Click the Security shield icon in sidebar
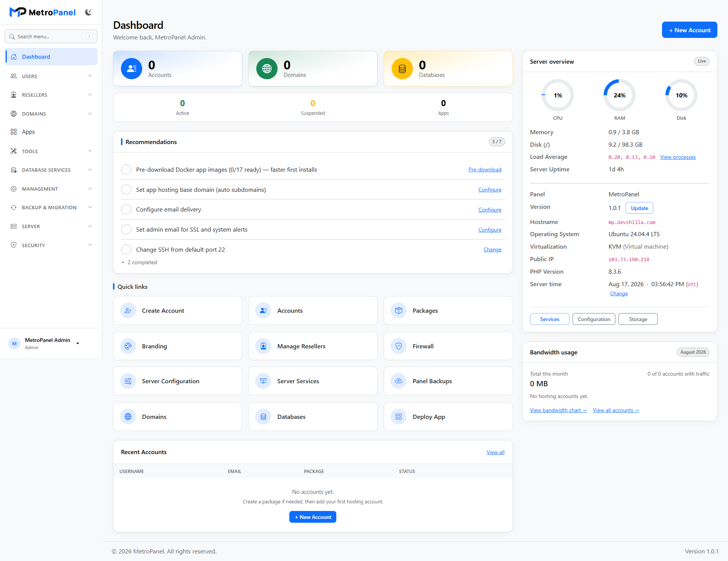This screenshot has height=561, width=728. pyautogui.click(x=14, y=245)
